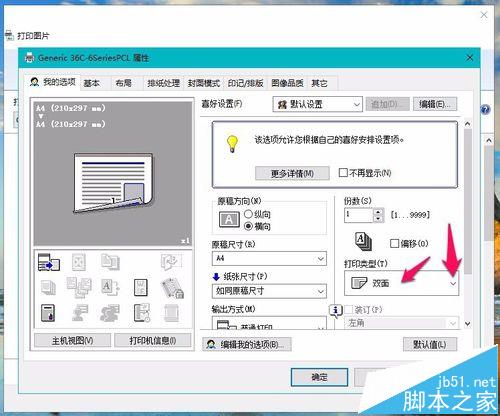The image size is (500, 416).
Task: Select the 封面模式 tab
Action: 204,83
